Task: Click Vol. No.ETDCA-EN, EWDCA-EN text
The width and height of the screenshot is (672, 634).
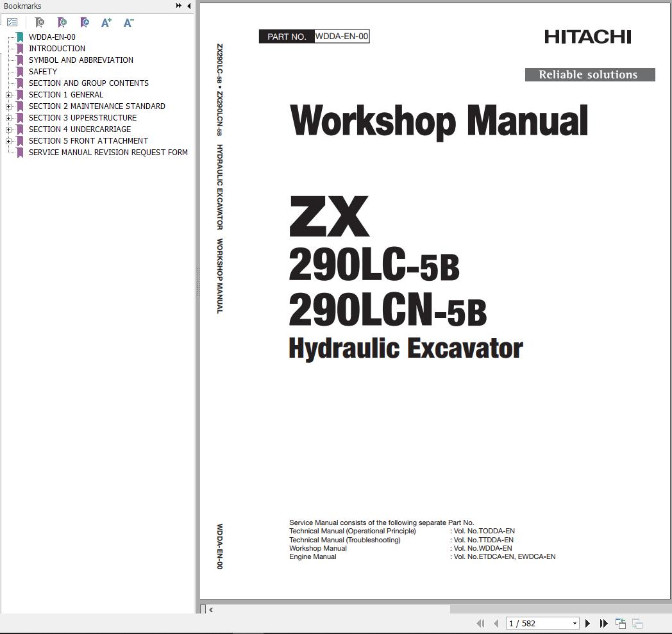Action: [505, 557]
